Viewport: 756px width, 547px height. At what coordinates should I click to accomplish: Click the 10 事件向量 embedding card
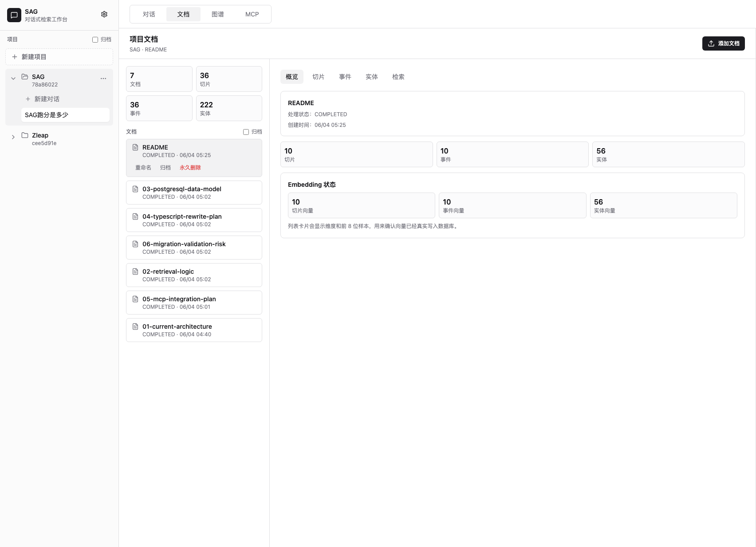512,205
